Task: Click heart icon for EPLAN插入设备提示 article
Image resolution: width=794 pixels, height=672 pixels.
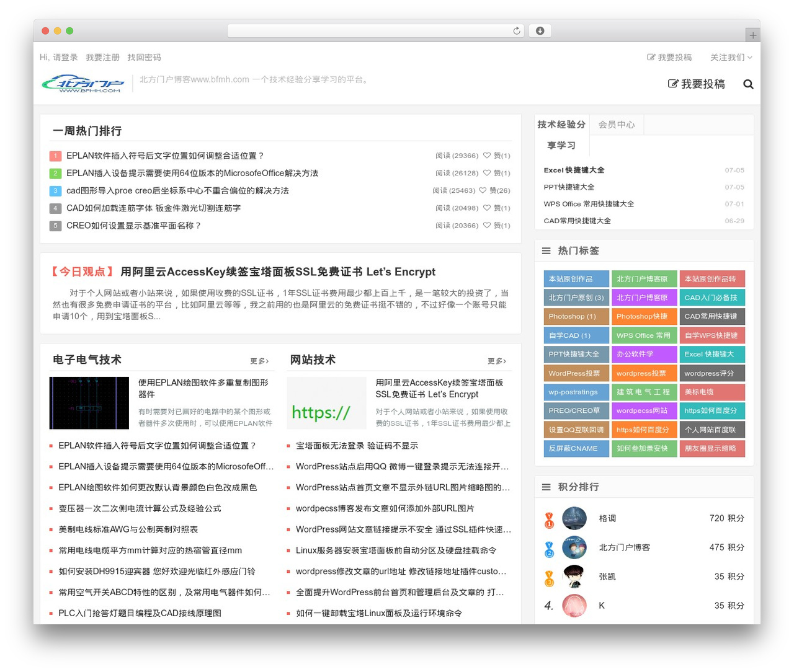Action: 487,173
